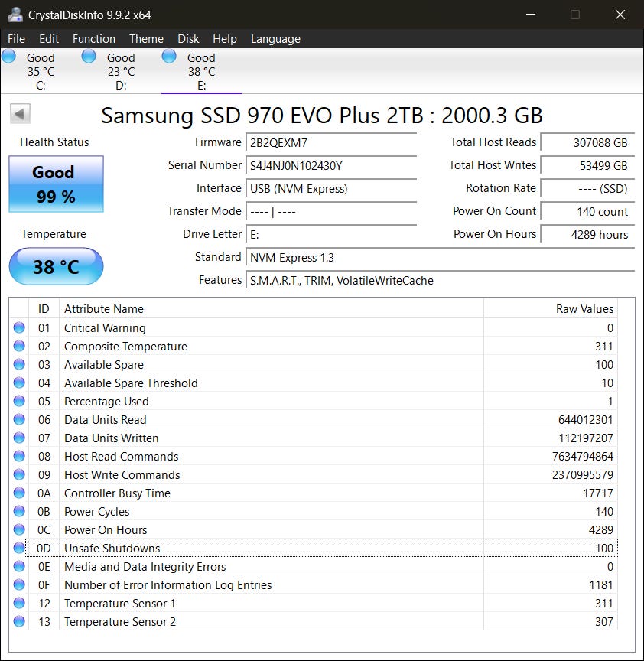Minimize the CrystalDiskInfo window

(x=531, y=15)
